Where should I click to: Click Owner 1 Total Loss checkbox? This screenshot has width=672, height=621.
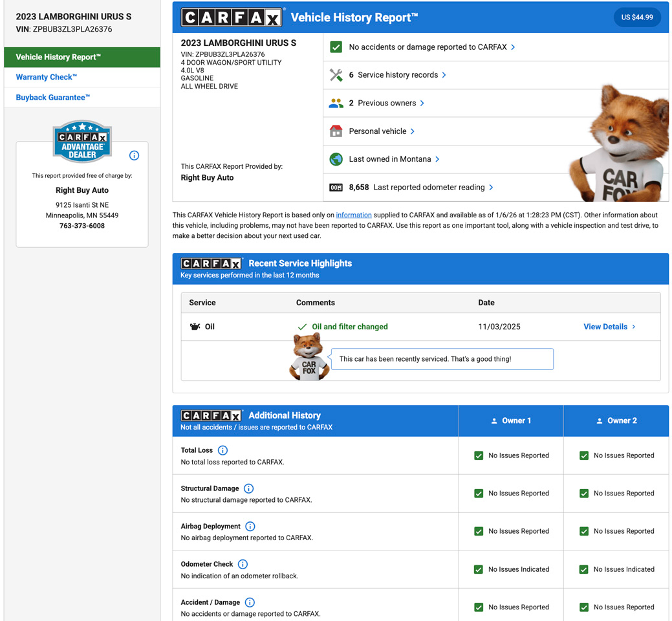[479, 455]
